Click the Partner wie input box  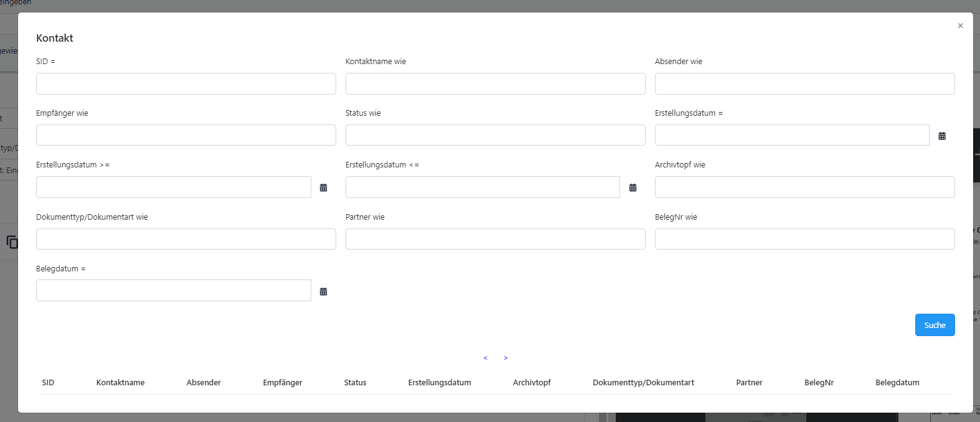pyautogui.click(x=495, y=239)
